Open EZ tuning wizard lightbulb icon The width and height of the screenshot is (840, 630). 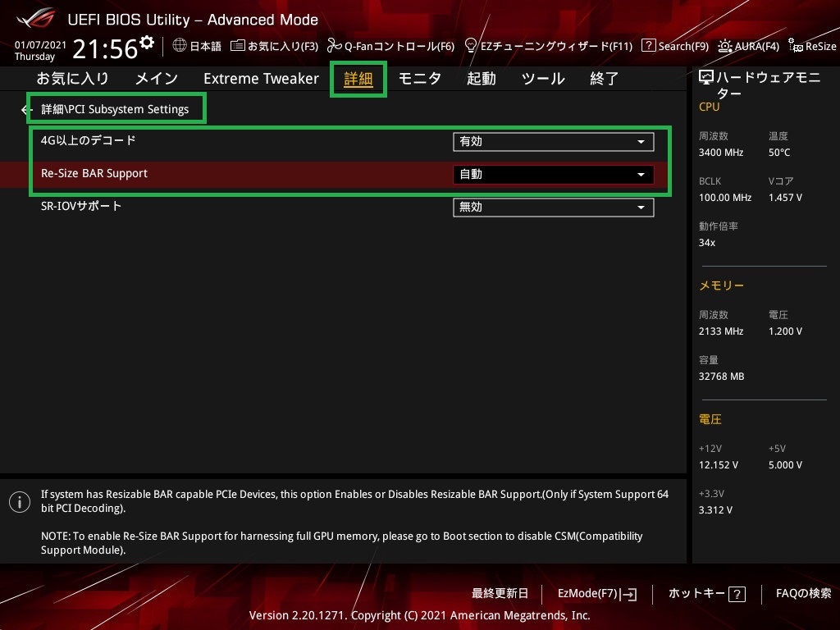(471, 46)
